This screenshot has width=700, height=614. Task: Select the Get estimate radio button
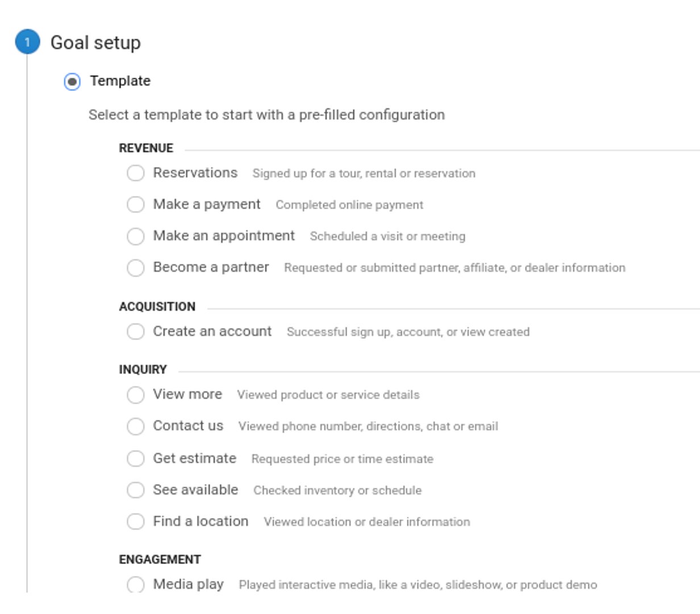click(x=135, y=458)
